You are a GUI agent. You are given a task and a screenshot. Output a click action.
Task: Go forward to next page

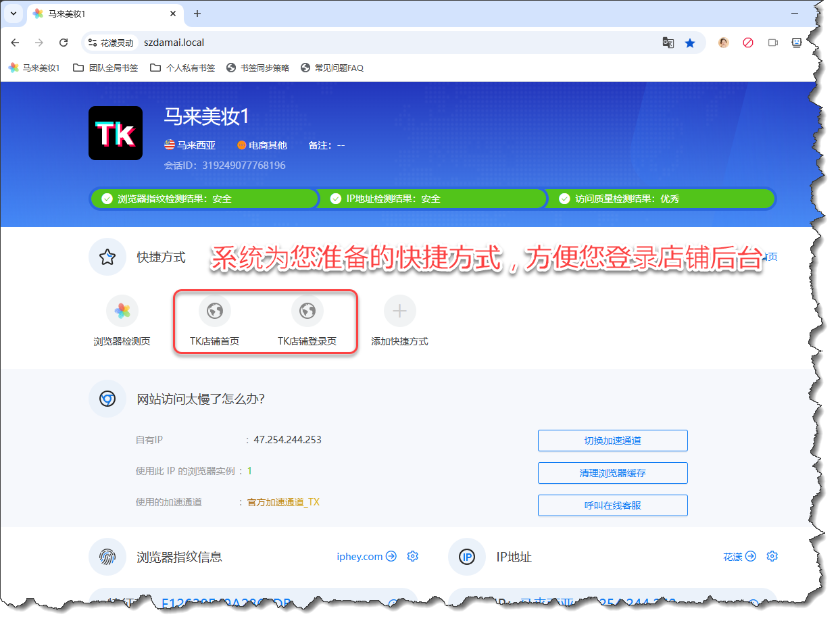(x=39, y=43)
